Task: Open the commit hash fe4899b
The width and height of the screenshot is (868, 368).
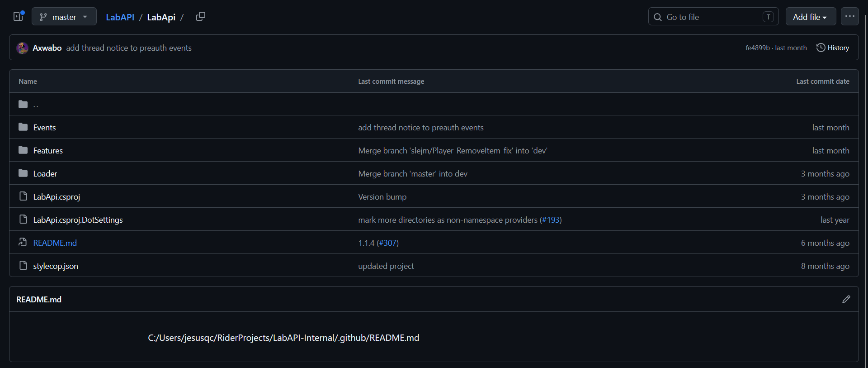Action: coord(757,48)
